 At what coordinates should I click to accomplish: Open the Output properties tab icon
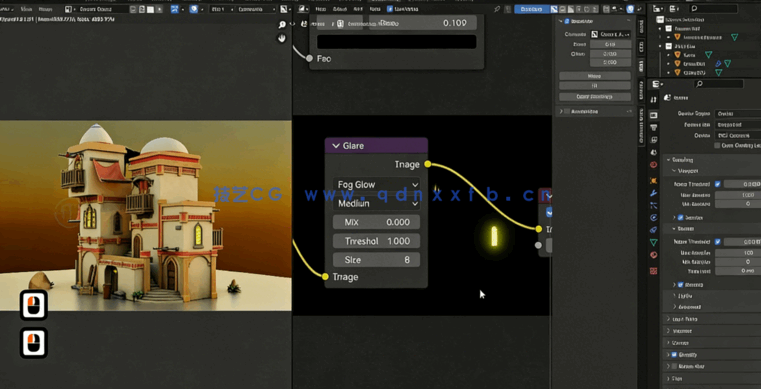(653, 128)
